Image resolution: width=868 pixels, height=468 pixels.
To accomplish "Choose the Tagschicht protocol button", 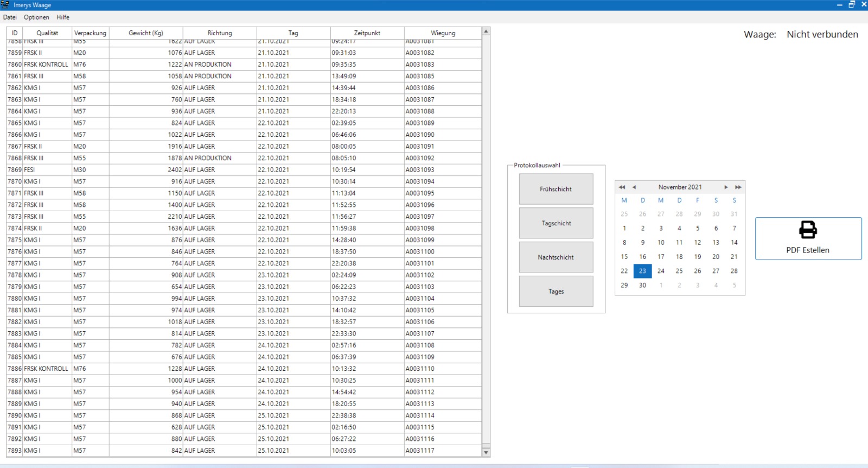I will pyautogui.click(x=556, y=223).
